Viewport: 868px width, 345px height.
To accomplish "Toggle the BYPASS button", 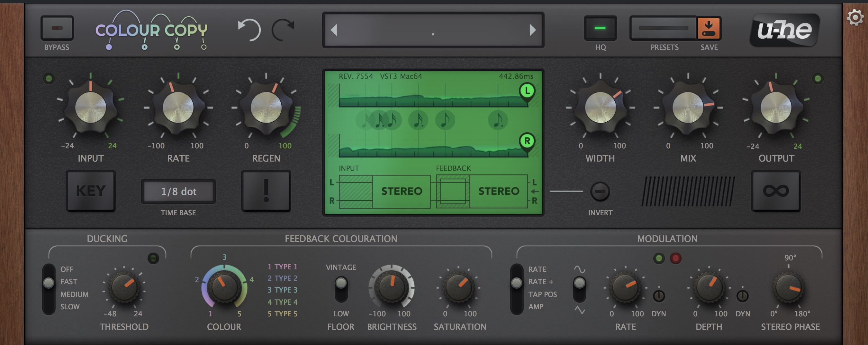I will (57, 28).
